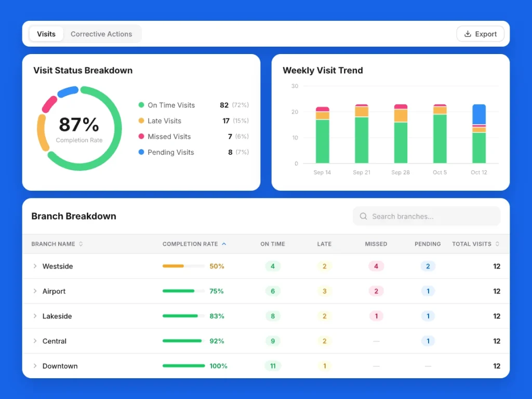
Task: Click the Export button
Action: (480, 34)
